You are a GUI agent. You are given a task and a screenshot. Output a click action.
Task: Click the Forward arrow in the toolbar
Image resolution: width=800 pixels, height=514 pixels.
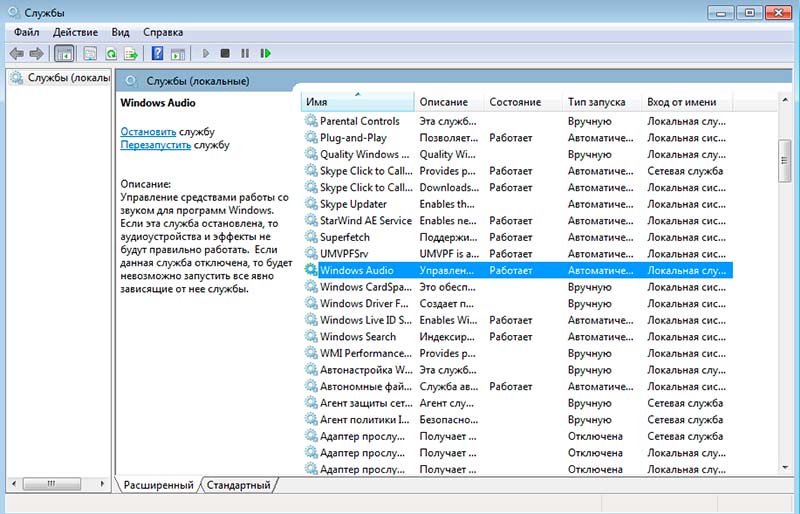click(37, 53)
